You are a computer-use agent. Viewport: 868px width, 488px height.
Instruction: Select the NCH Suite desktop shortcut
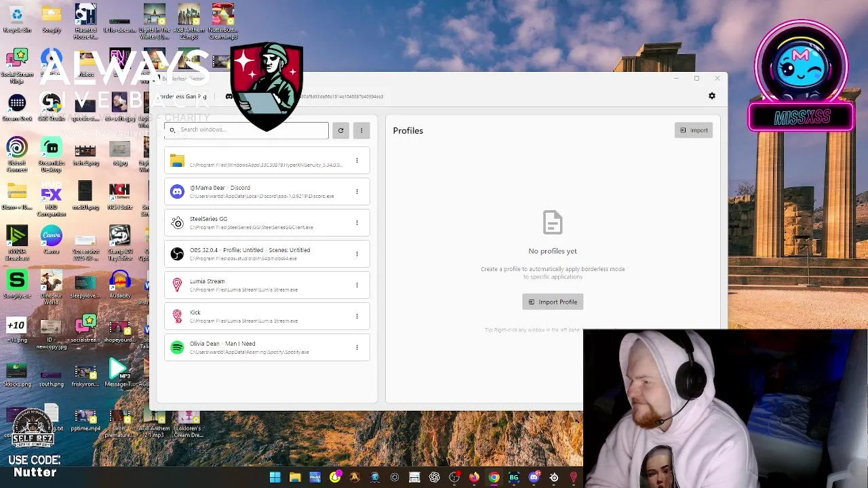tap(119, 197)
